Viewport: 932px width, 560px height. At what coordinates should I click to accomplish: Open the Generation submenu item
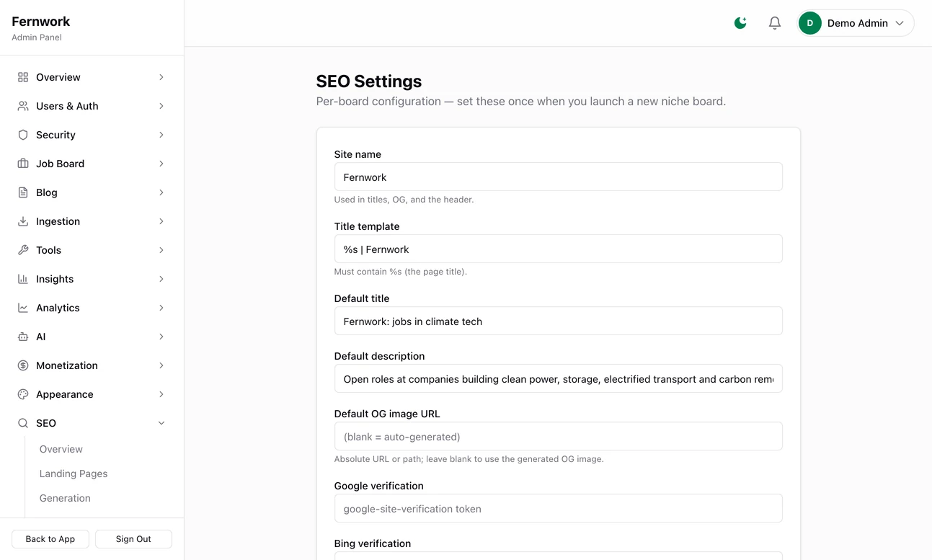coord(65,498)
